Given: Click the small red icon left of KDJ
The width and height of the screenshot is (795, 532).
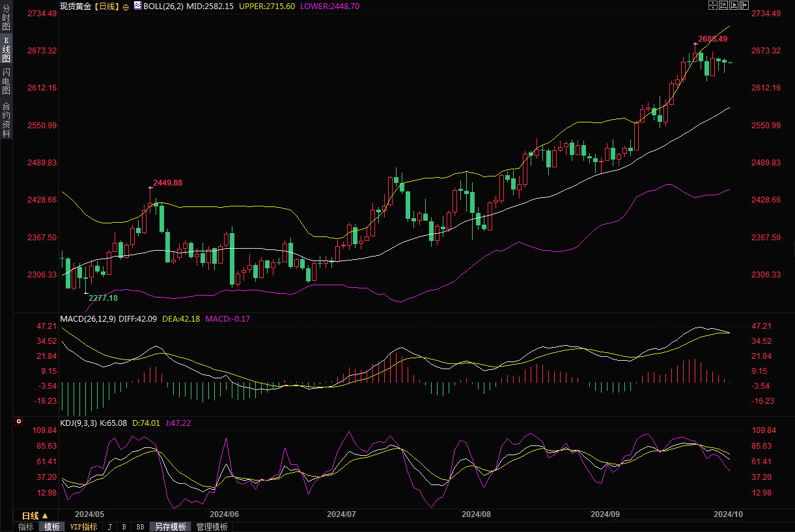Looking at the screenshot, I should click(x=19, y=422).
